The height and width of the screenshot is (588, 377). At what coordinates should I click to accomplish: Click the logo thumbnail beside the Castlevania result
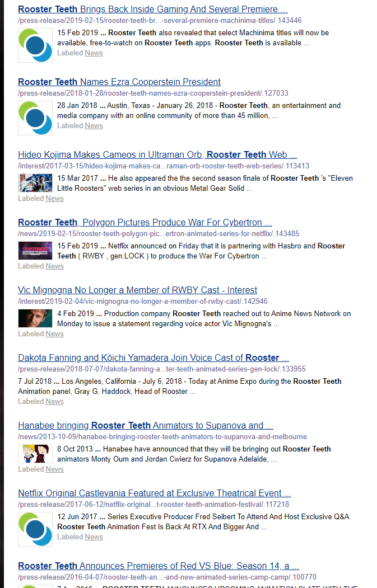[35, 529]
